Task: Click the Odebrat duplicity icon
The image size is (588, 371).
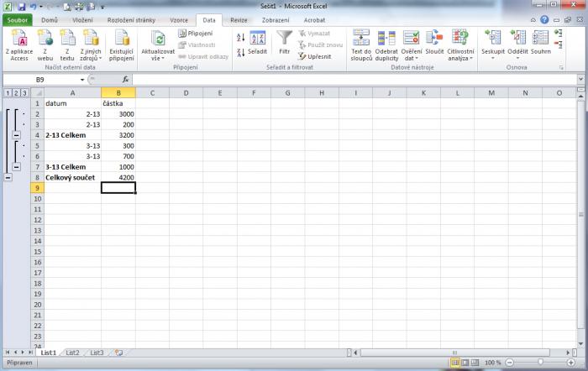Action: click(386, 44)
